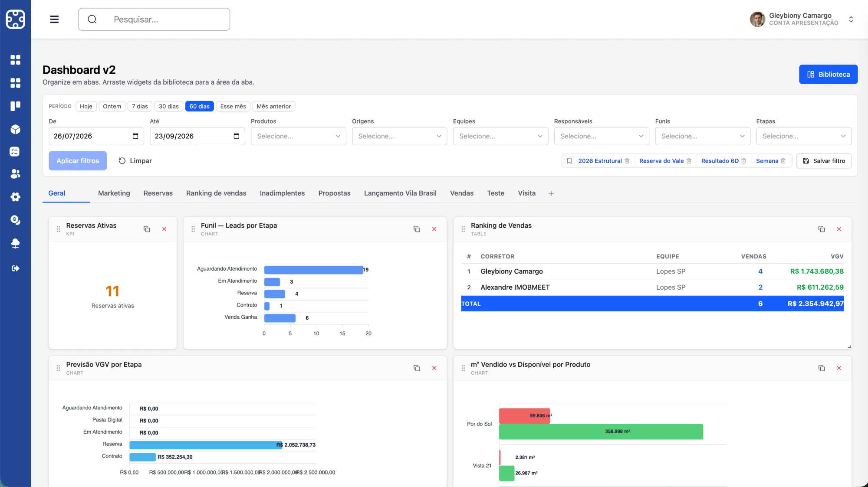Screen dimensions: 868x487
Task: Remove the m² Vendido vs Disponível widget
Action: tap(839, 368)
